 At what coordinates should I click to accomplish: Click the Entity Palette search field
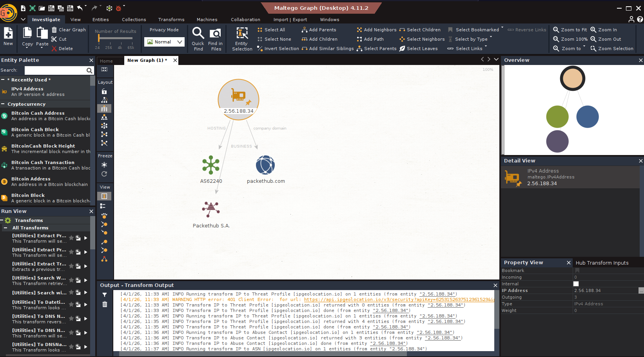(55, 70)
